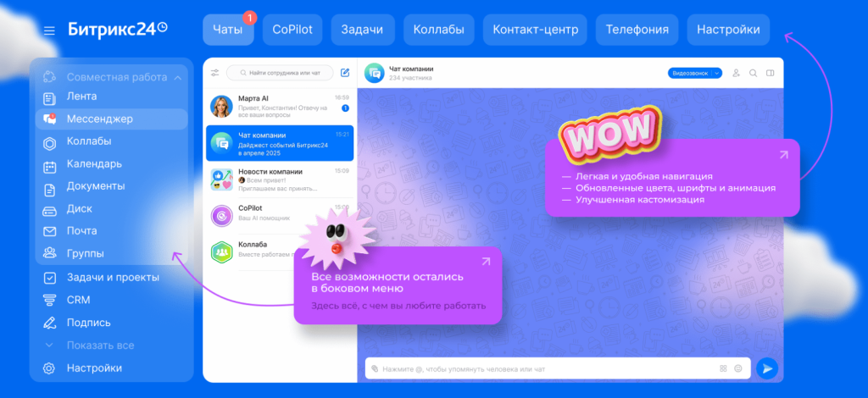Screen dimensions: 868x398
Task: Click the Лента menu label
Action: click(x=82, y=97)
